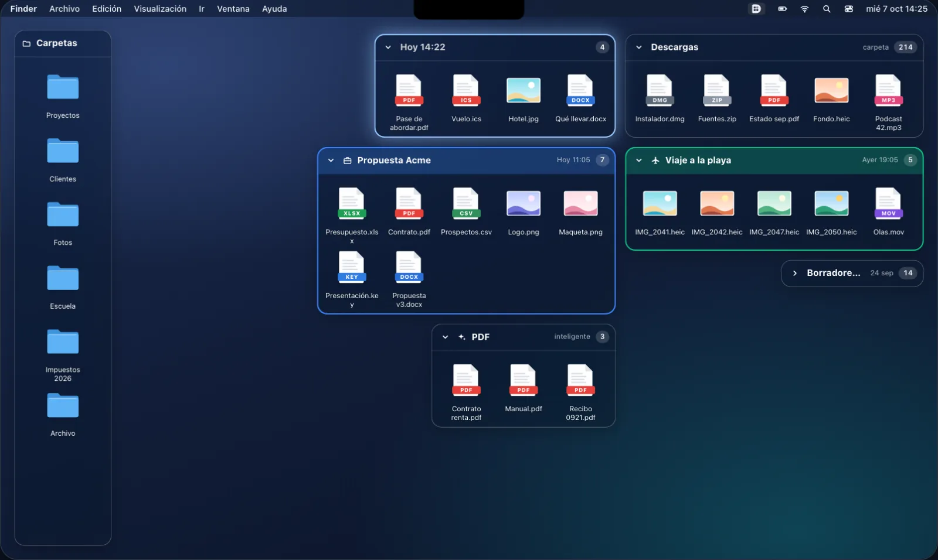
Task: Open the Fotos folder
Action: tap(63, 224)
